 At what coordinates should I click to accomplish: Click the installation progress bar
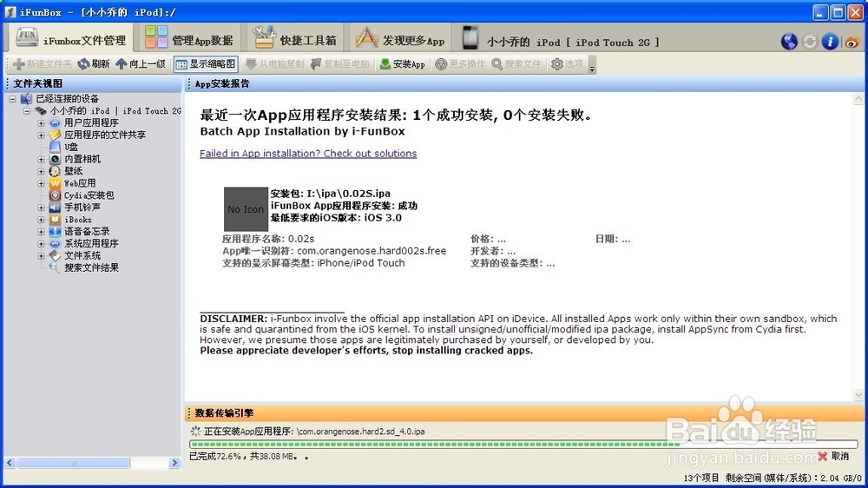pyautogui.click(x=523, y=445)
